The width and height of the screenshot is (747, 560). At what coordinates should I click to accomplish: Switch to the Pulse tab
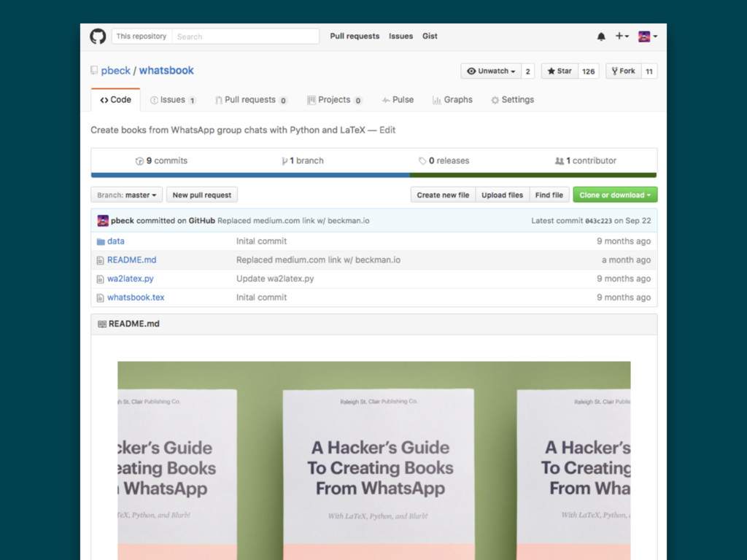coord(398,100)
